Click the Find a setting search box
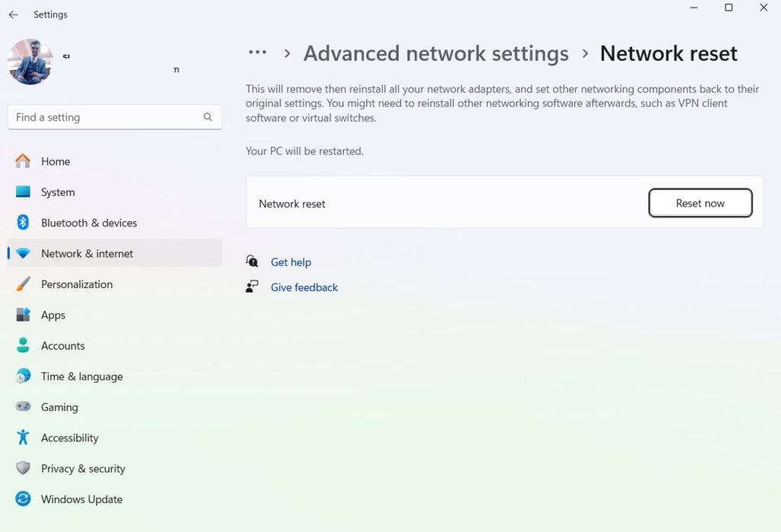Screen dimensions: 781x532 click(107, 117)
